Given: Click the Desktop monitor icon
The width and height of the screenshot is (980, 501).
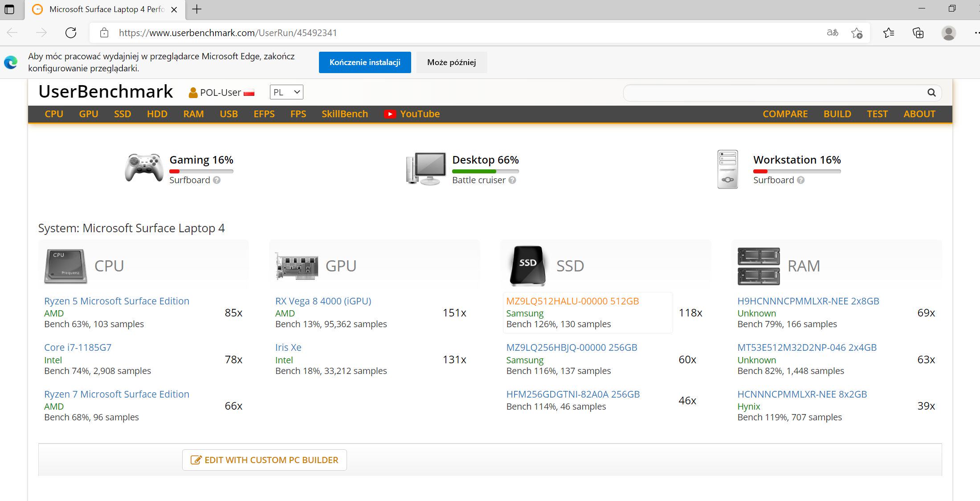Looking at the screenshot, I should click(426, 168).
